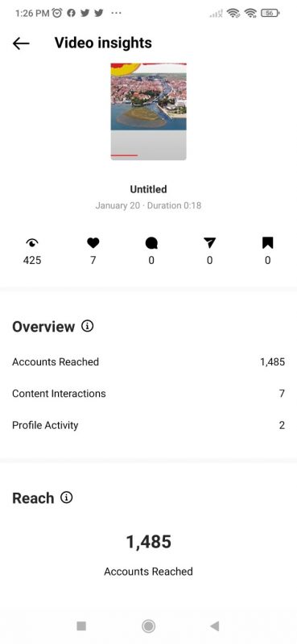Viewport: 297px width, 644px height.
Task: Open the video thumbnail preview
Action: click(x=148, y=111)
